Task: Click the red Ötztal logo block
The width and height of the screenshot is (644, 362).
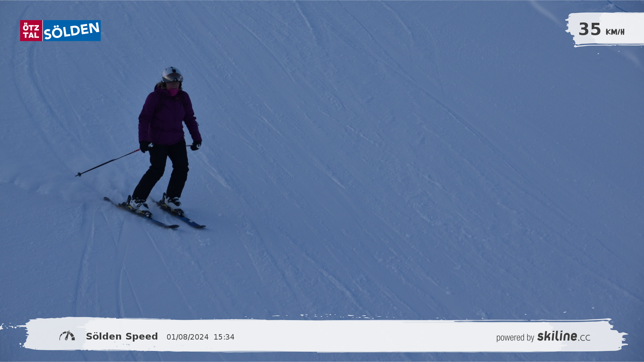Action: pyautogui.click(x=31, y=31)
